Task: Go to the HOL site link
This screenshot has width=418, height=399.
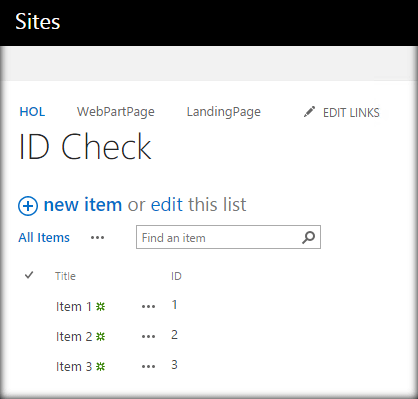Action: 32,112
